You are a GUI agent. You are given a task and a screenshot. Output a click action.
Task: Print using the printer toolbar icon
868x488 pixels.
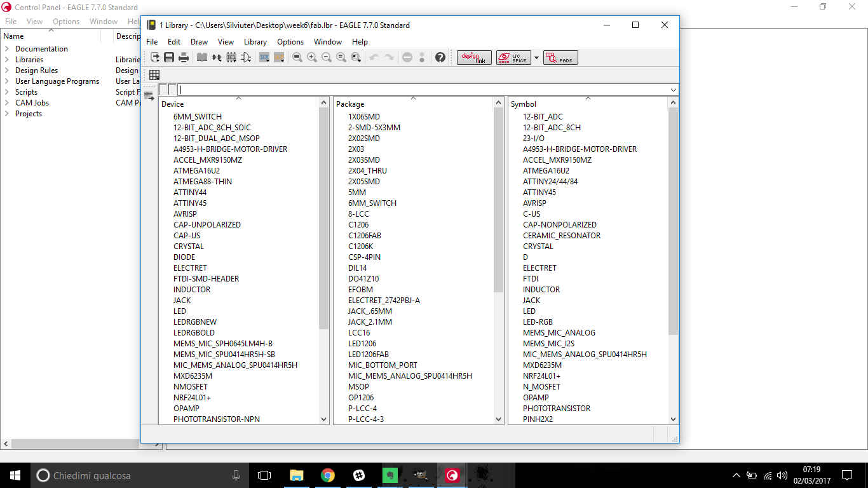coord(184,58)
